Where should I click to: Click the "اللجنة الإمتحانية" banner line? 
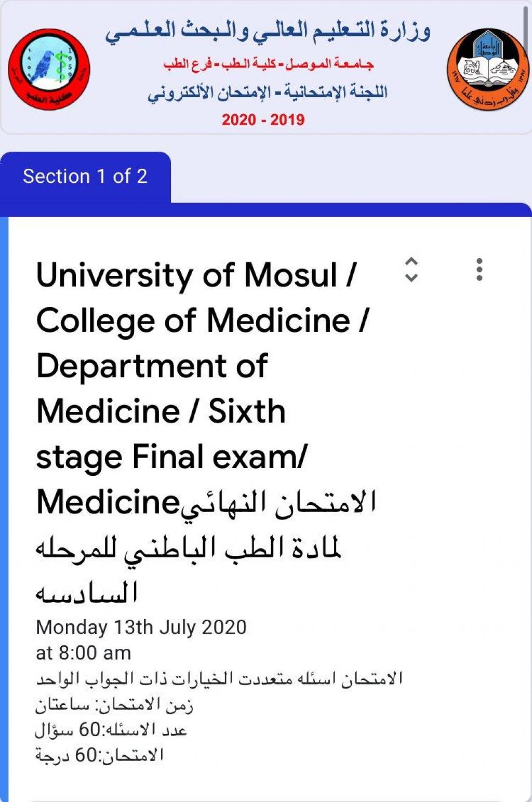click(x=268, y=92)
